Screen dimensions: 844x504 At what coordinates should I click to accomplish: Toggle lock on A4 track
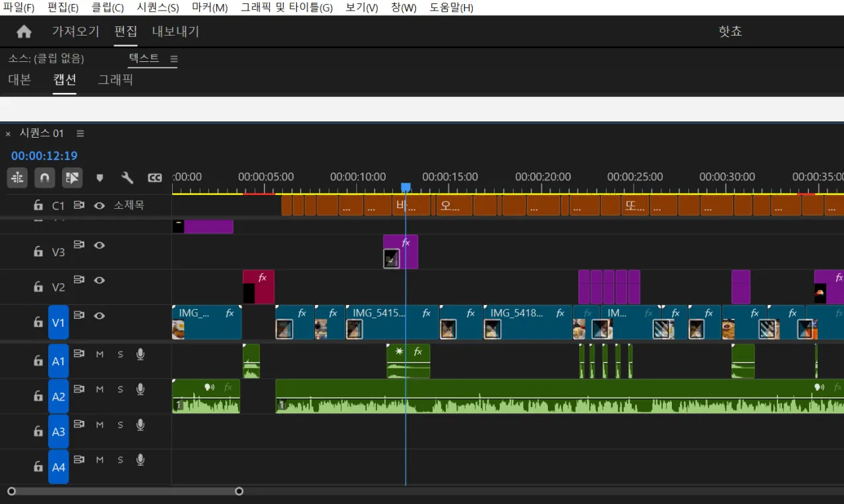point(39,466)
